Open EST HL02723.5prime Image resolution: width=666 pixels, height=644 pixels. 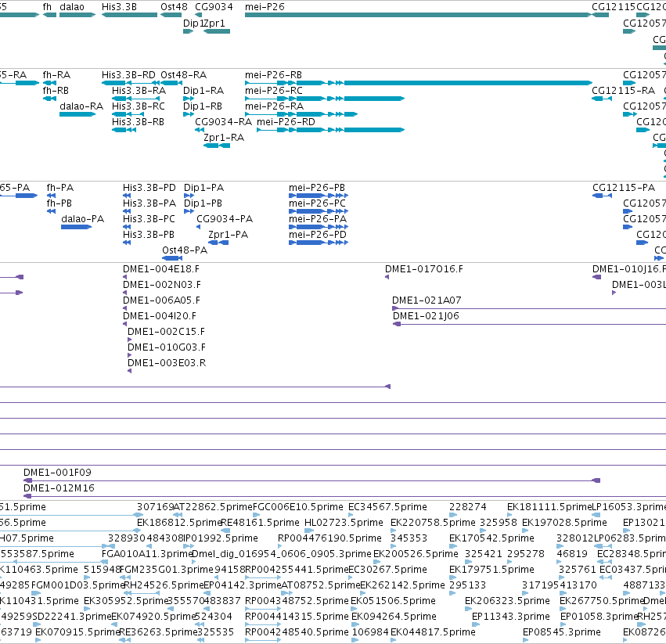click(344, 523)
